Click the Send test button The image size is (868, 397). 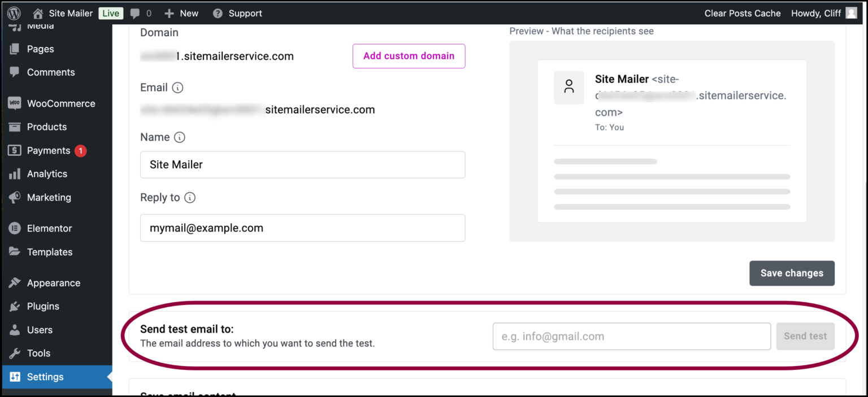(805, 336)
